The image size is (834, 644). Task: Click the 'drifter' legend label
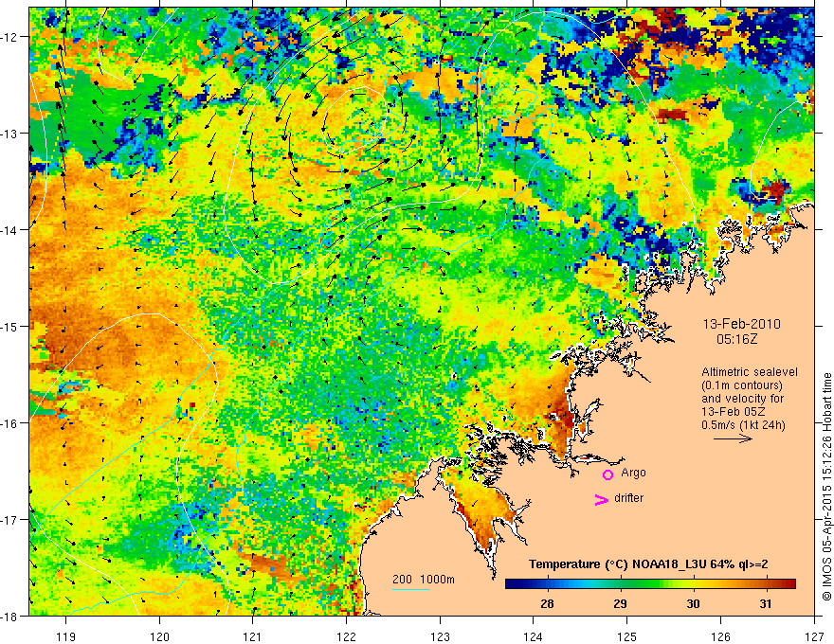[628, 498]
